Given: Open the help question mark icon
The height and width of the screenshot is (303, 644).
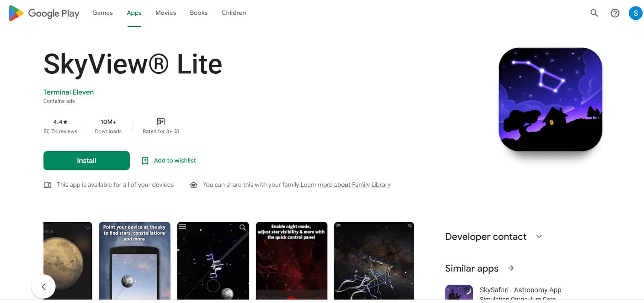Looking at the screenshot, I should pyautogui.click(x=615, y=13).
